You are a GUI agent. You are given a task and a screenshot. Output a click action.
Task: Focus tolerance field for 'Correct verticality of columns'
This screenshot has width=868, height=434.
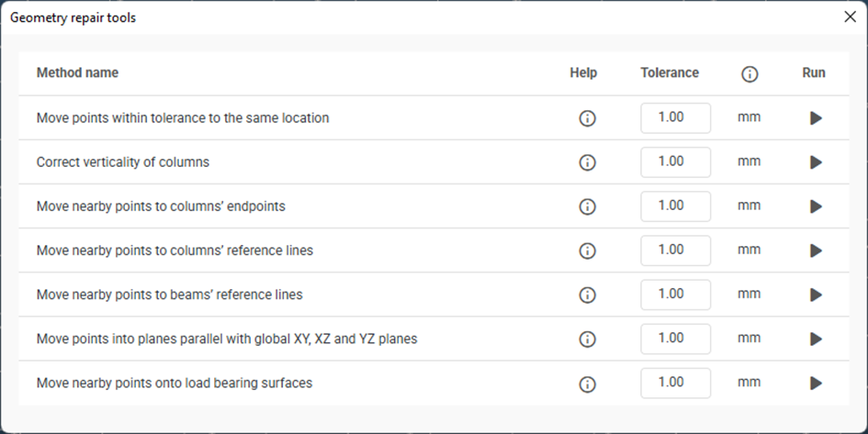tap(675, 162)
